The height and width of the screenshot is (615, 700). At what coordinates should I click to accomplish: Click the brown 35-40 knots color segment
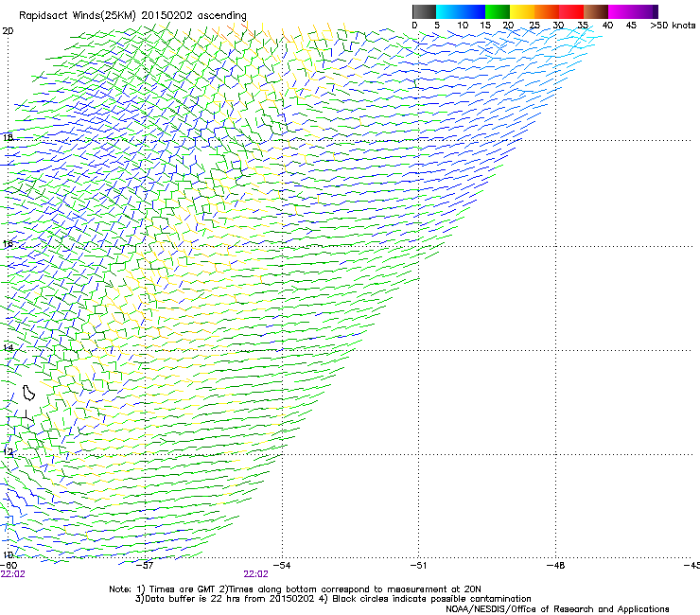coord(596,11)
